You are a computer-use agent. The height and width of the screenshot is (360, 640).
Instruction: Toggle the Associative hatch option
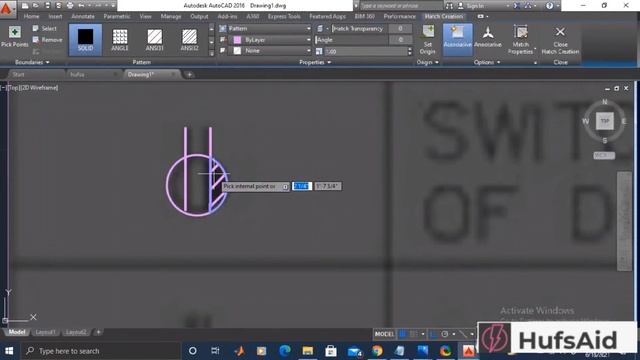[x=458, y=40]
